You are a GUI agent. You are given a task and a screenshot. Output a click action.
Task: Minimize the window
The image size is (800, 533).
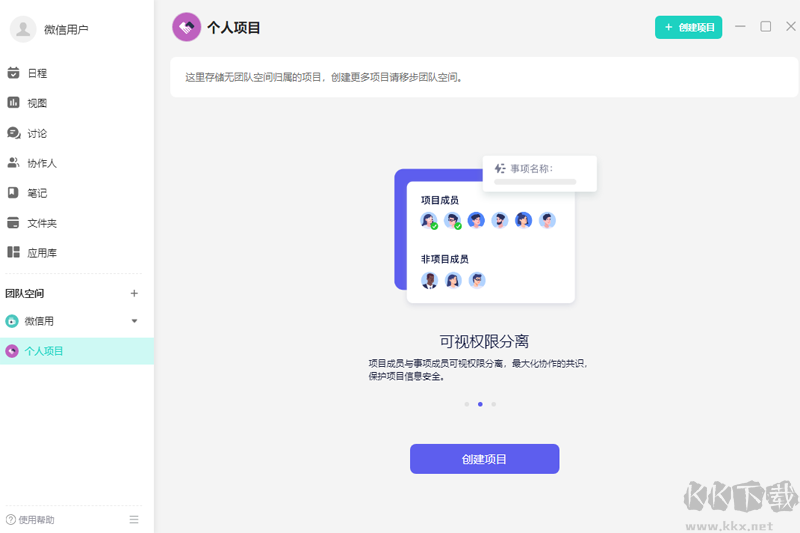point(740,27)
